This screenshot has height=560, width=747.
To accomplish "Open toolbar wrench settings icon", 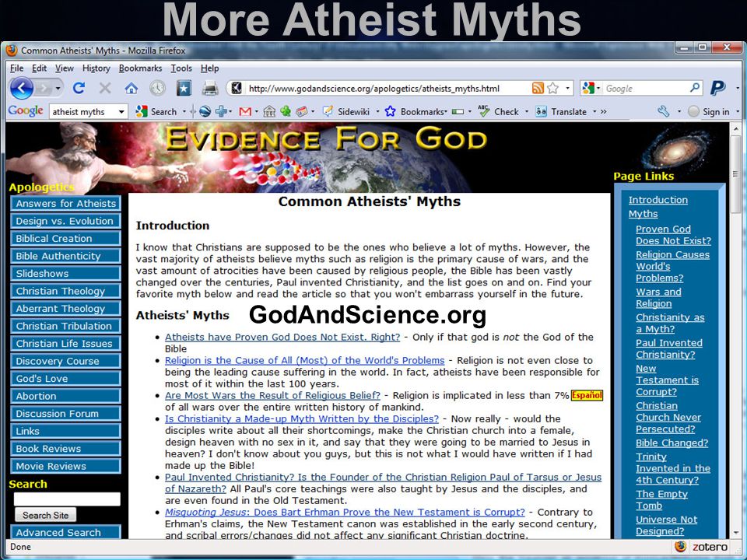I will 663,111.
